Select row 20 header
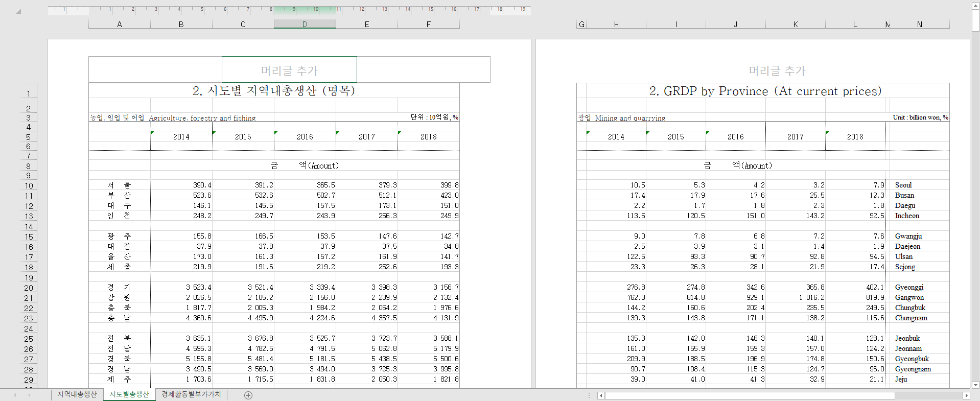 29,288
